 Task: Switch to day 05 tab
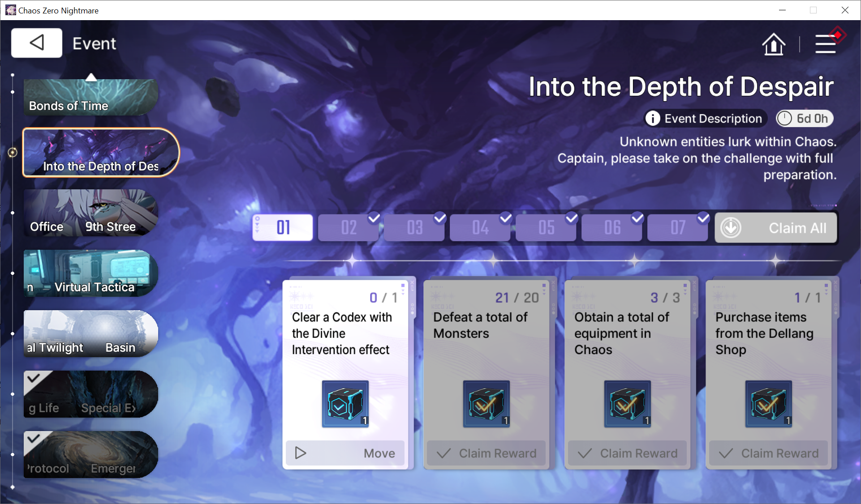tap(546, 227)
